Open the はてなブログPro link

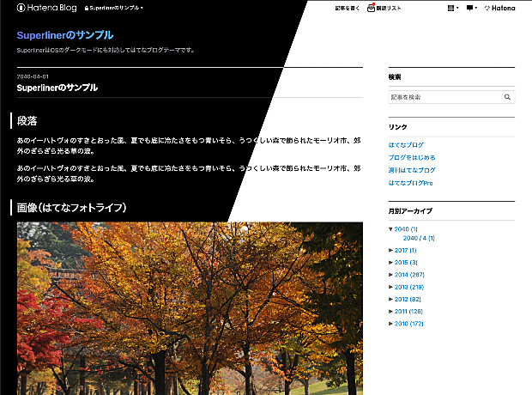click(410, 183)
